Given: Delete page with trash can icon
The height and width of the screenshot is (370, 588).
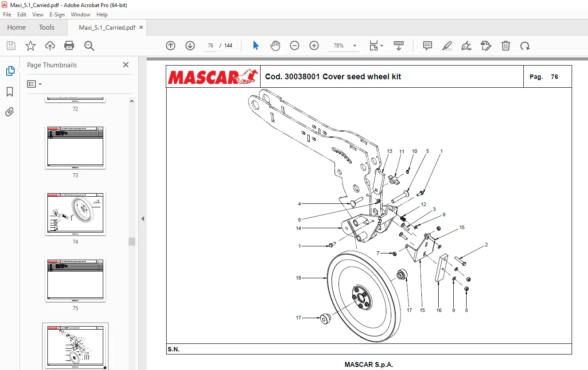Looking at the screenshot, I should click(506, 46).
